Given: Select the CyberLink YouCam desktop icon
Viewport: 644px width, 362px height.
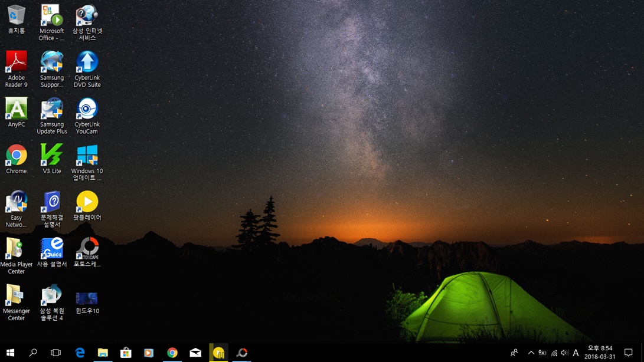Looking at the screenshot, I should [x=87, y=109].
